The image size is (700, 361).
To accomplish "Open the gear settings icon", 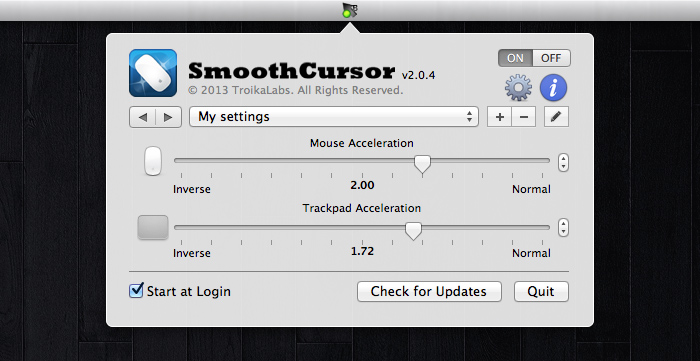I will click(x=518, y=87).
